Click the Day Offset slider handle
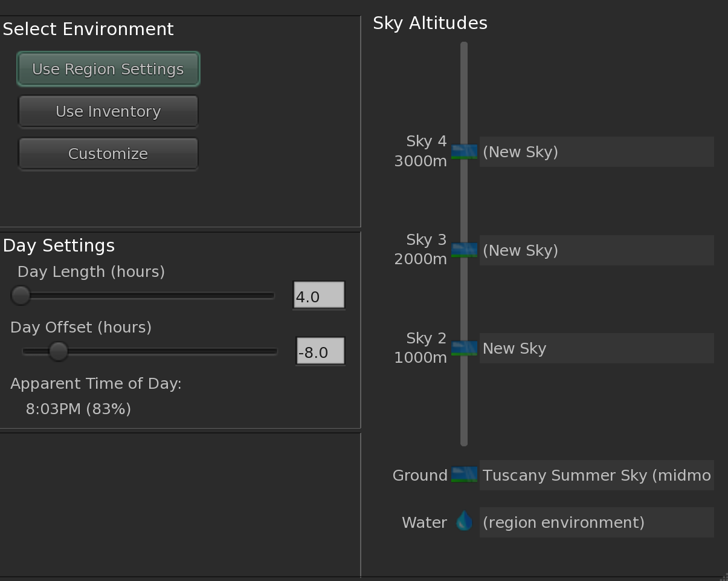 [59, 351]
